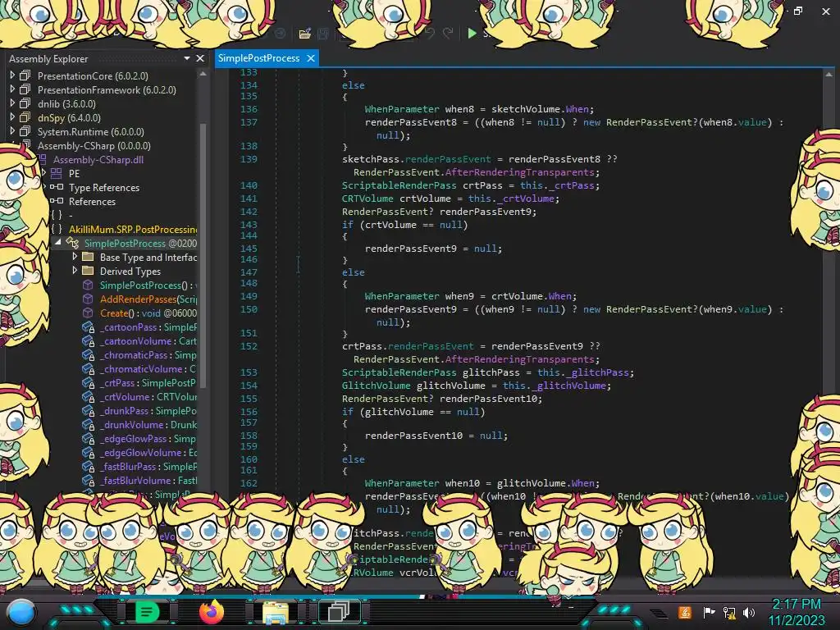Click the Derived Types folder icon

click(x=88, y=271)
